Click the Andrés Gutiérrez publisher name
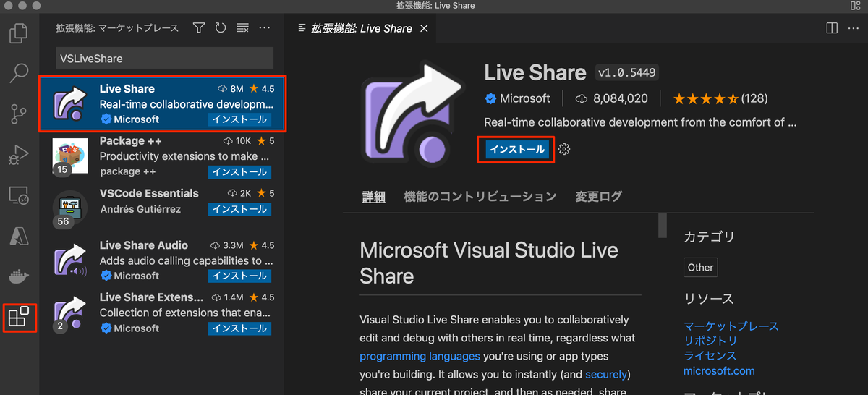The width and height of the screenshot is (868, 395). pos(140,209)
